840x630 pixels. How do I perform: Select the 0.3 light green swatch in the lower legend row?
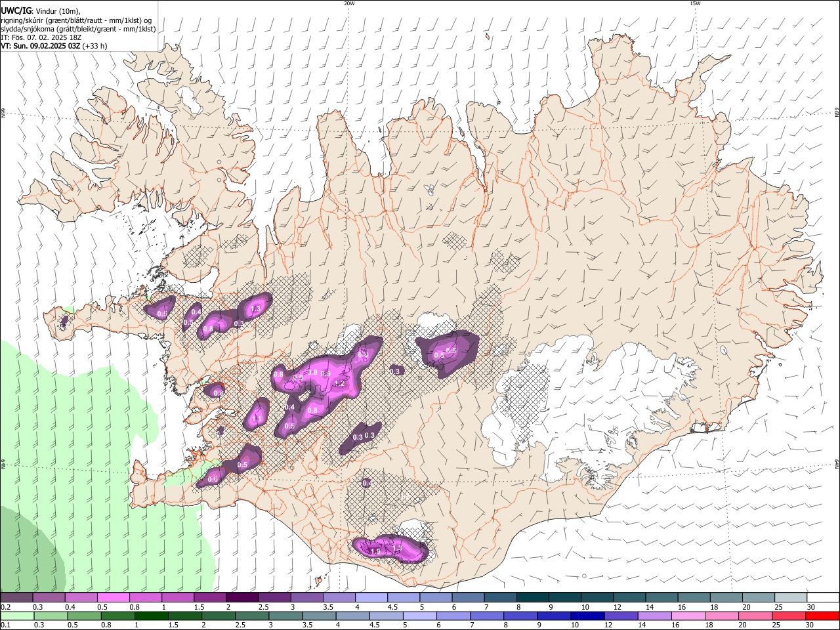click(51, 616)
